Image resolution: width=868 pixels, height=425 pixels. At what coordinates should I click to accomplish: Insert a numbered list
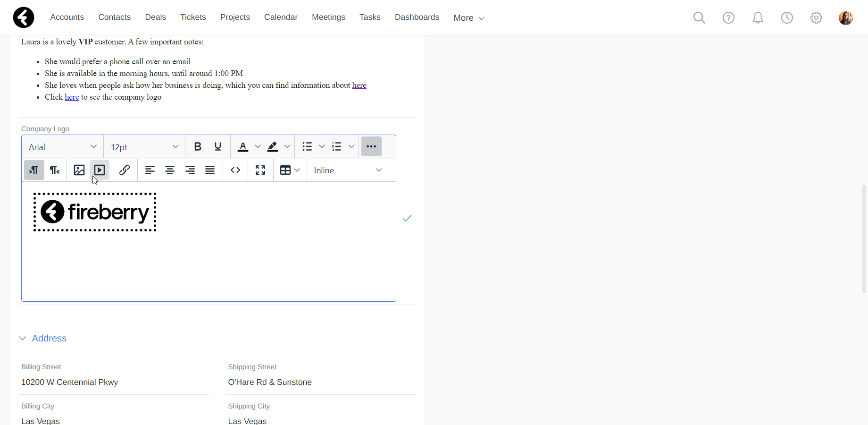point(336,146)
